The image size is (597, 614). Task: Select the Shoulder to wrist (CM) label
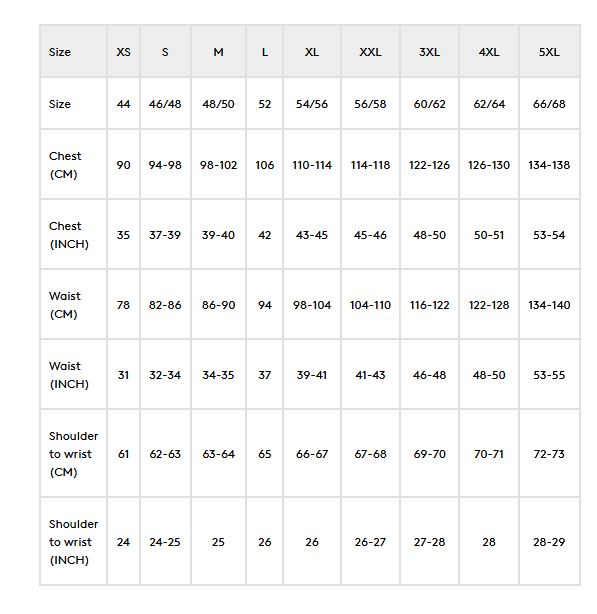[x=73, y=454]
